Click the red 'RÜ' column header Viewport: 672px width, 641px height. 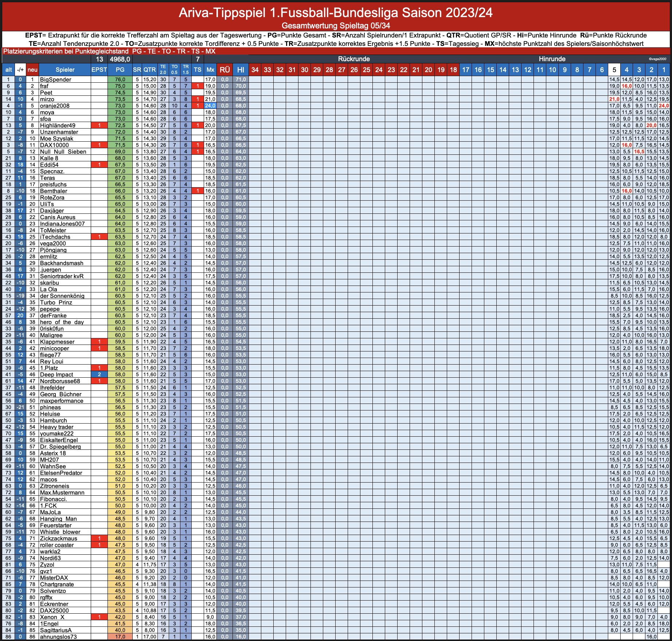(x=224, y=70)
